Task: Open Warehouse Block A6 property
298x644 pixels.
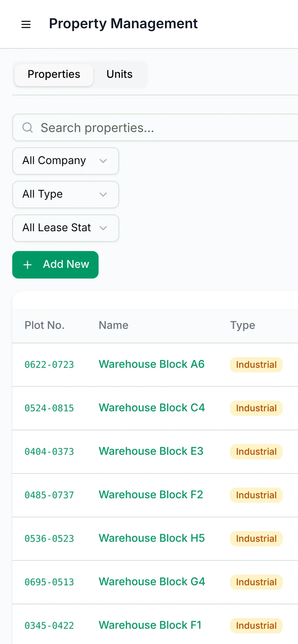Action: coord(152,364)
